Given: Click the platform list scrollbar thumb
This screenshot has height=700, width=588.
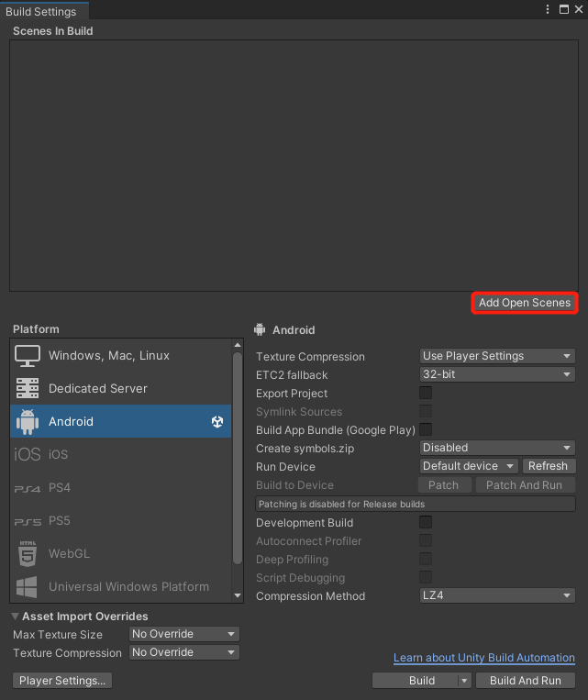Looking at the screenshot, I should [238, 458].
